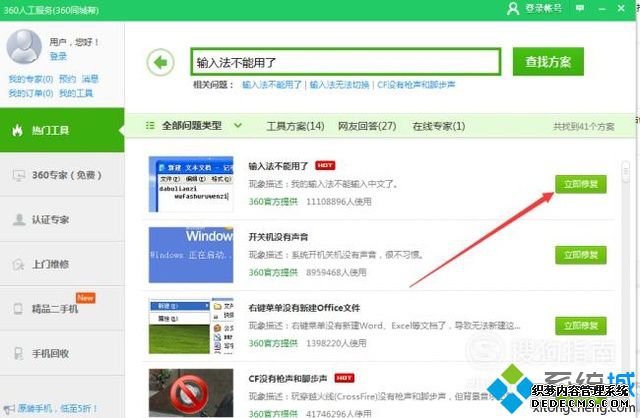Image resolution: width=640 pixels, height=418 pixels.
Task: Switch to 工具方案(14) tab
Action: (295, 126)
